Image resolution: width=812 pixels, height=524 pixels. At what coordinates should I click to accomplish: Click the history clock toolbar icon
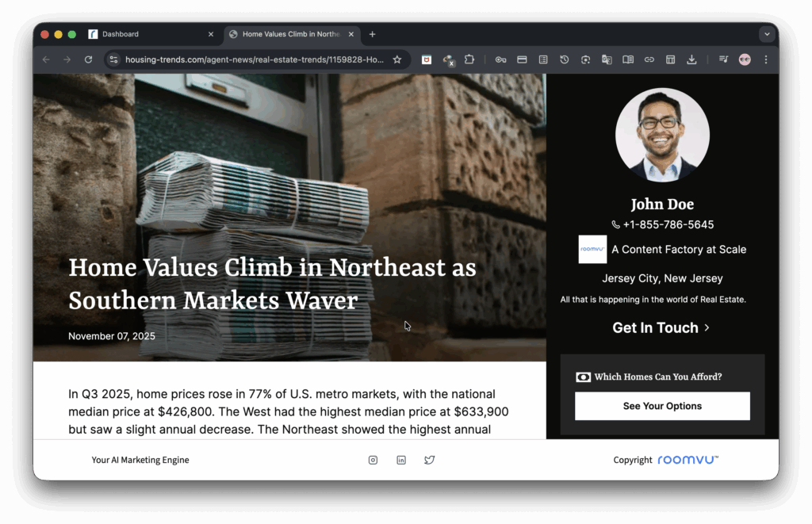pyautogui.click(x=564, y=59)
